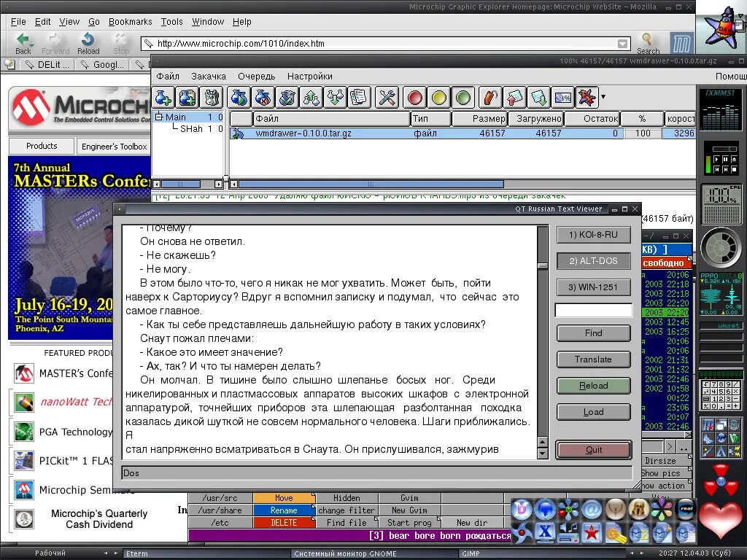Open Mozilla's Bookmarks menu
Viewport: 747px width, 560px height.
coord(130,22)
